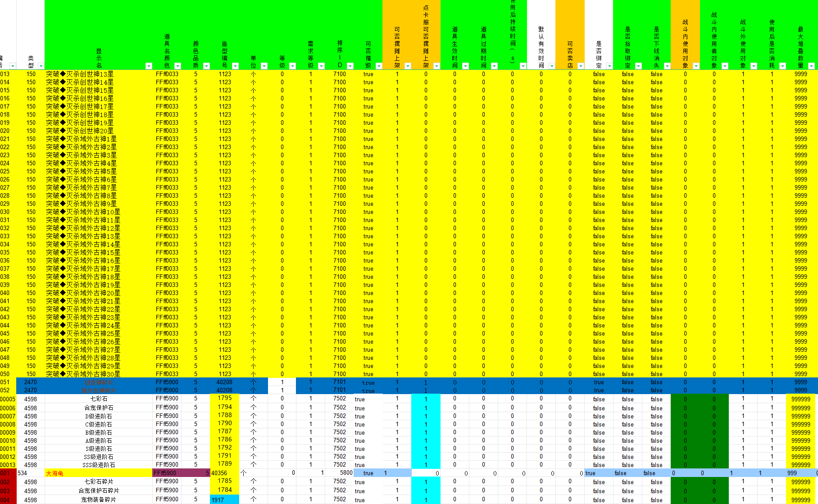
Task: Click the 战斗内使用对象 filter arrow
Action: click(x=696, y=66)
